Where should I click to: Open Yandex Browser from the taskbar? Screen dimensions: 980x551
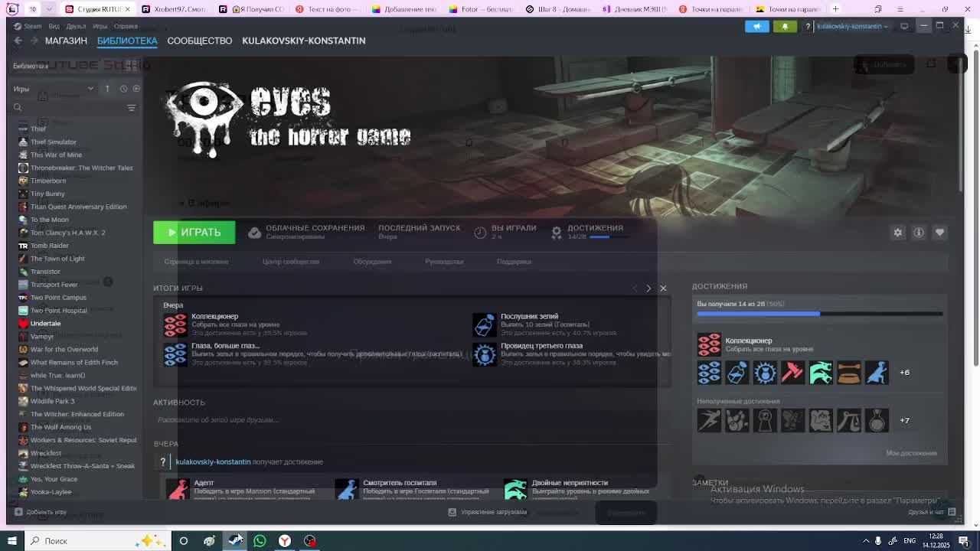point(285,541)
